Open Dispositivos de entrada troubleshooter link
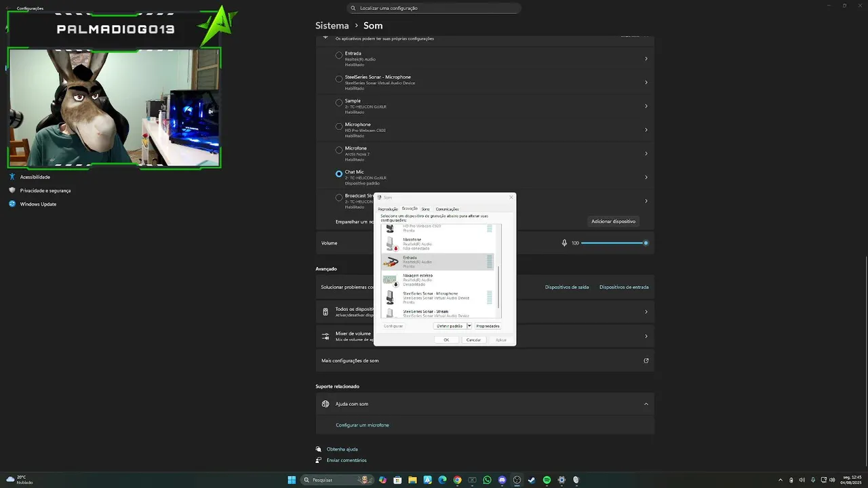 coord(624,287)
